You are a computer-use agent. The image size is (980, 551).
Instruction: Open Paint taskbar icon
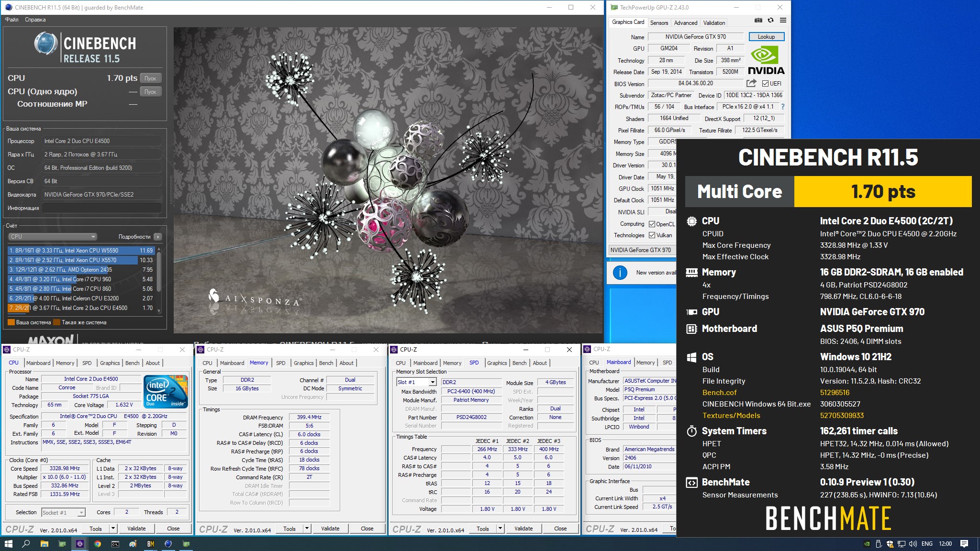point(133,544)
